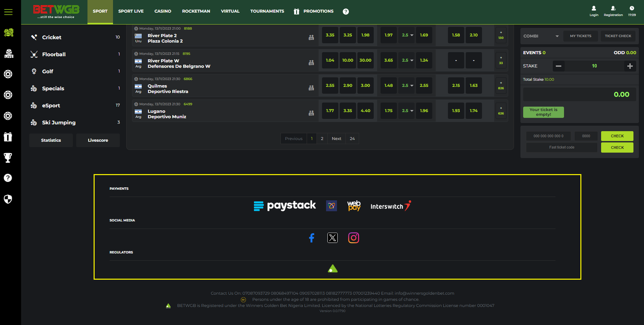Click the Facebook social media icon
The image size is (644, 325).
[312, 237]
